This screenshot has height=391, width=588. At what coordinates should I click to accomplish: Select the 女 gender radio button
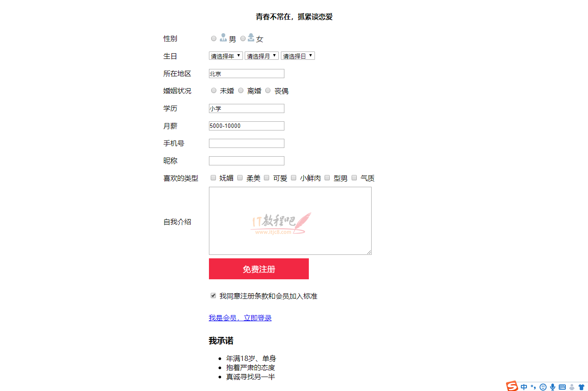pyautogui.click(x=243, y=38)
